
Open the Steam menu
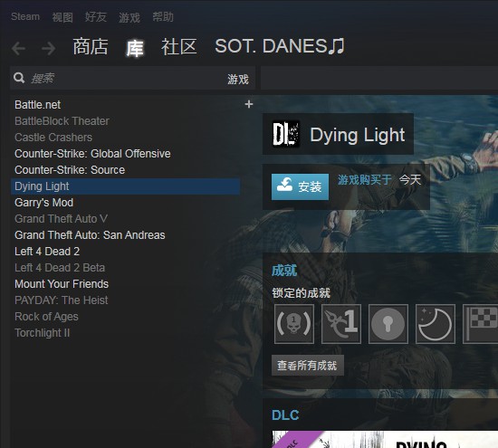point(25,16)
